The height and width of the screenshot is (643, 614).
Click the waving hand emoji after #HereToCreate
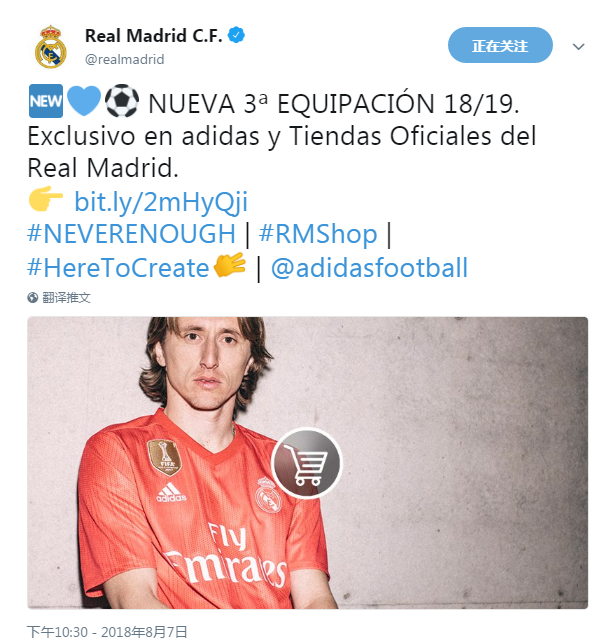click(x=230, y=265)
